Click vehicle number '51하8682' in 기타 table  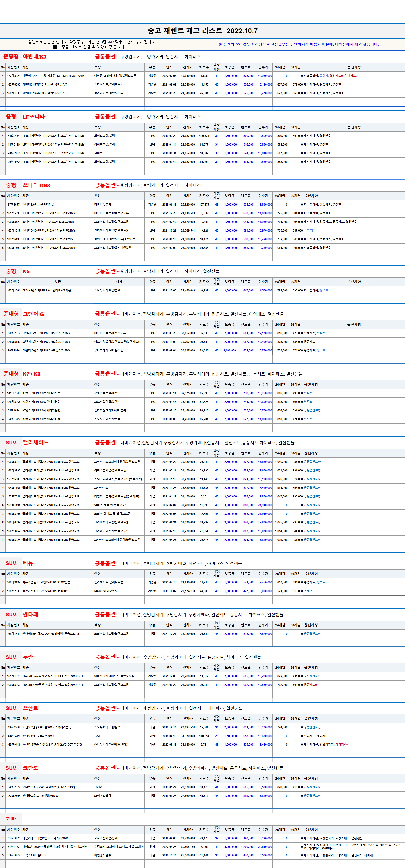pyautogui.click(x=13, y=838)
